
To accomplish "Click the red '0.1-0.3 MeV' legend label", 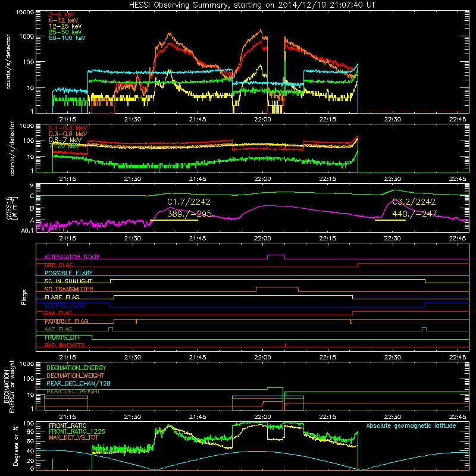I will [68, 128].
